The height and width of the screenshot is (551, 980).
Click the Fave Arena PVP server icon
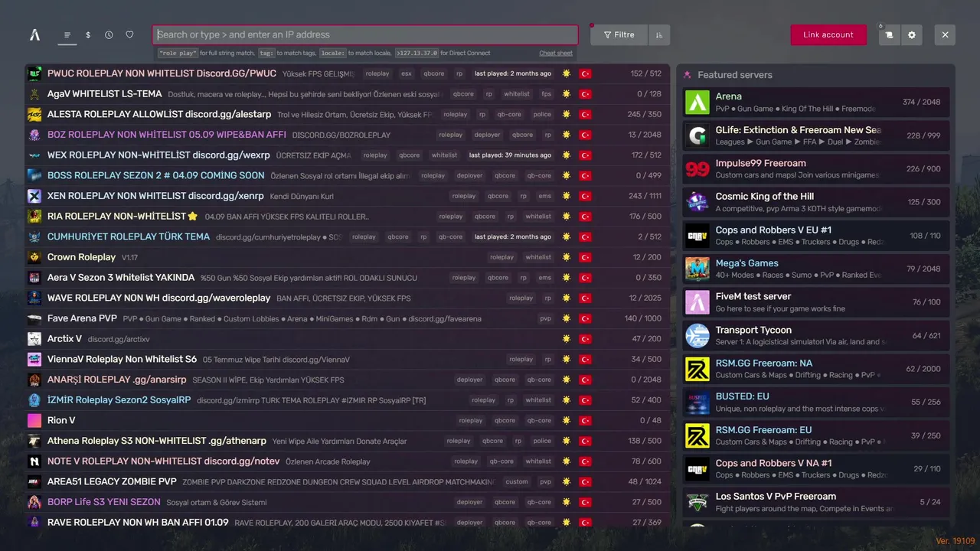pos(34,318)
